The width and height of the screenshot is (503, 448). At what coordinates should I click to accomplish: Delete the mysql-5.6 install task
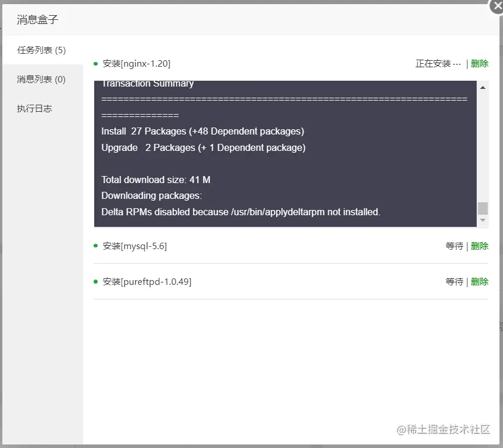(480, 246)
